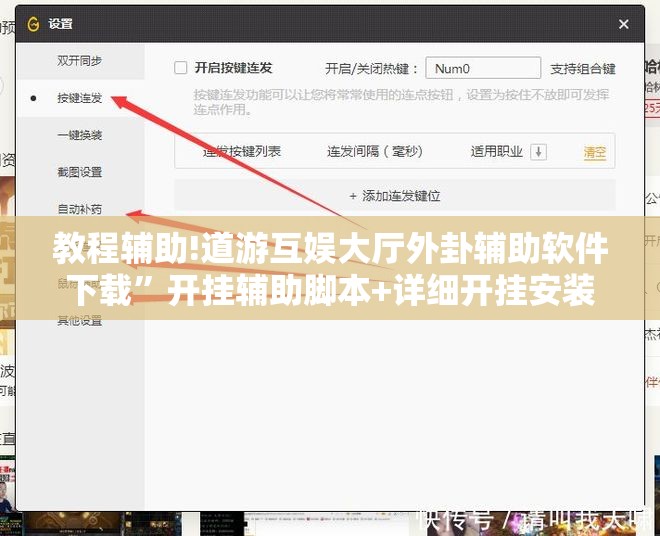Select 按键连发 in the sidebar

pos(80,99)
